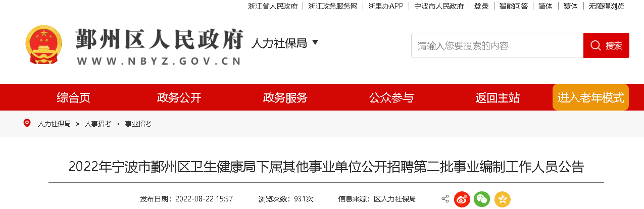Open the 政务公开 navigation tab
This screenshot has height=209, width=644.
179,97
